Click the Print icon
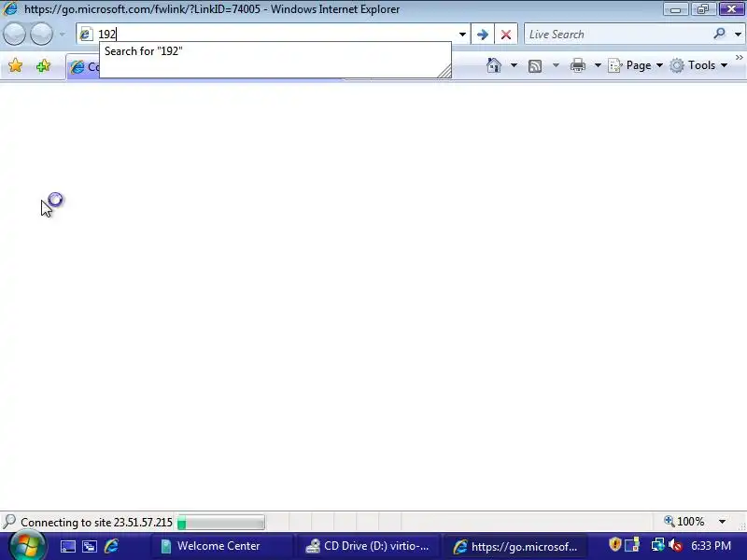Viewport: 747px width, 560px height. (x=578, y=65)
